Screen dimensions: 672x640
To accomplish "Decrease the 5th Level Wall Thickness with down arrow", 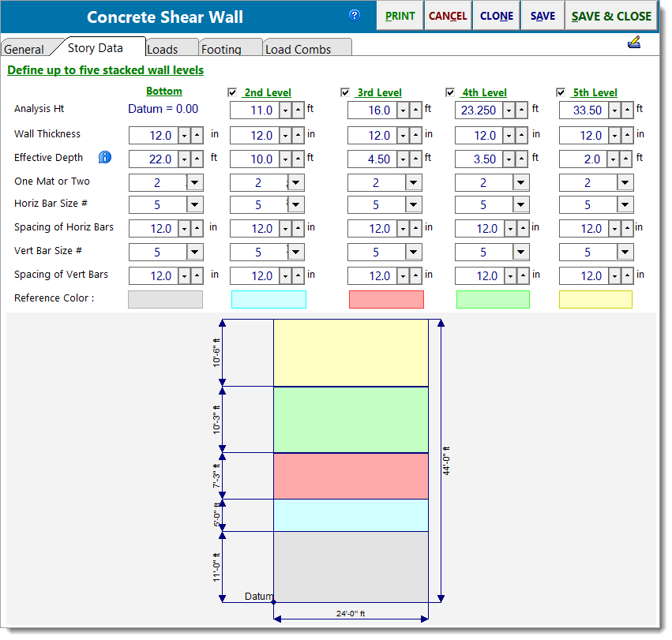I will [614, 135].
